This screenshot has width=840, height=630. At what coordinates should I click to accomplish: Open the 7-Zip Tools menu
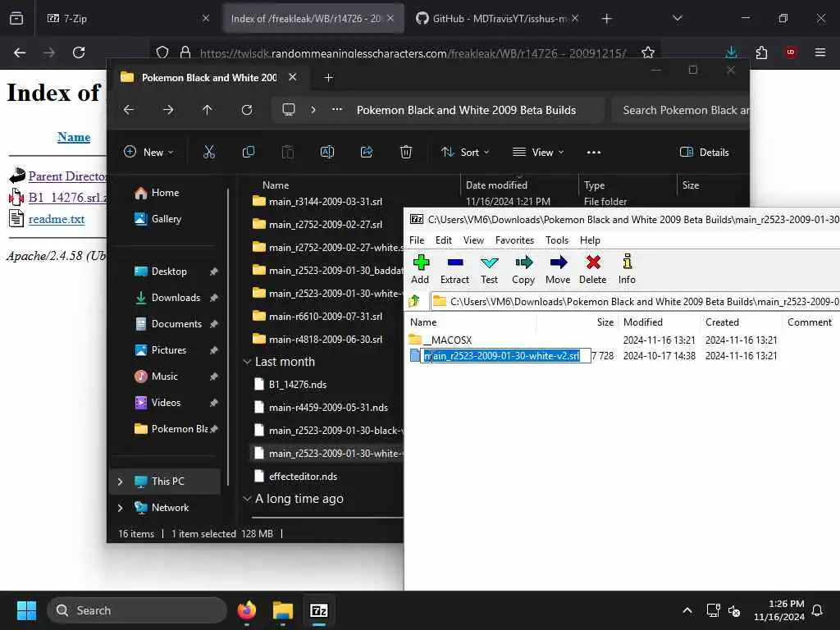point(557,240)
